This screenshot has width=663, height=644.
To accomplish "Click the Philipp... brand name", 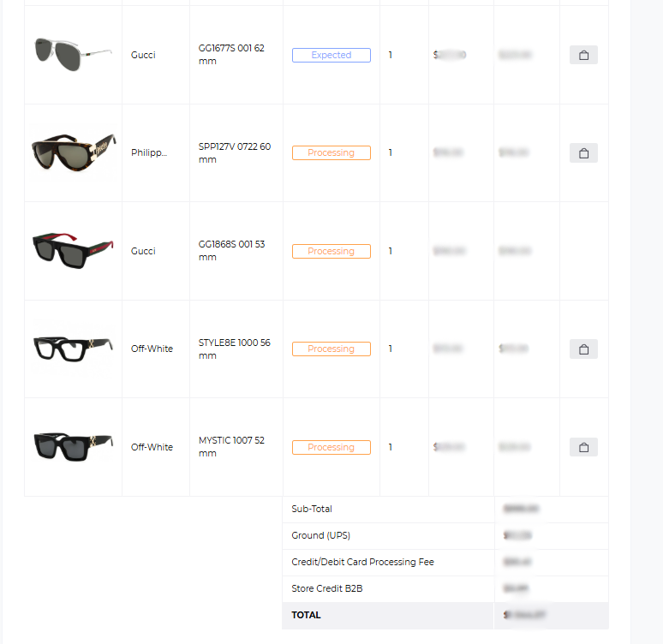I will tap(149, 152).
